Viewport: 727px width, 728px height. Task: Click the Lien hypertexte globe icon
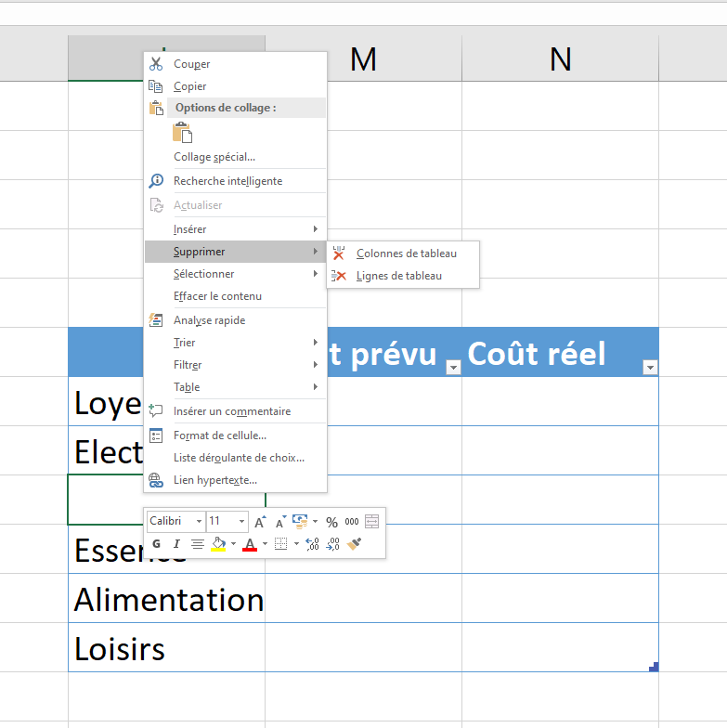pos(156,479)
